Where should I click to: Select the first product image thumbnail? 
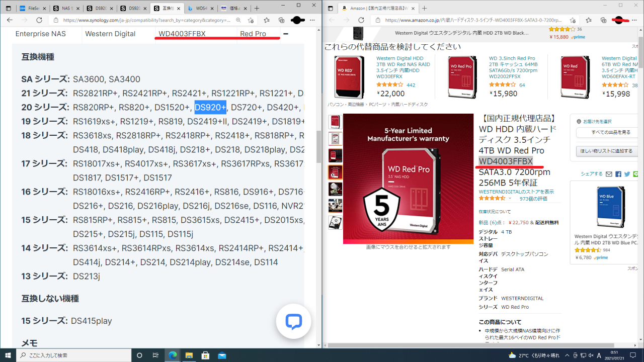click(x=335, y=122)
